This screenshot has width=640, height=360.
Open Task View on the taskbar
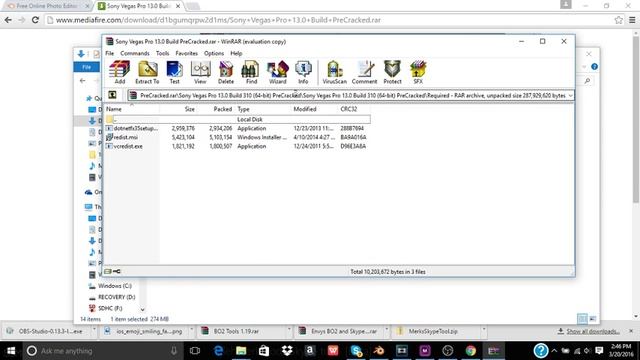(x=195, y=351)
